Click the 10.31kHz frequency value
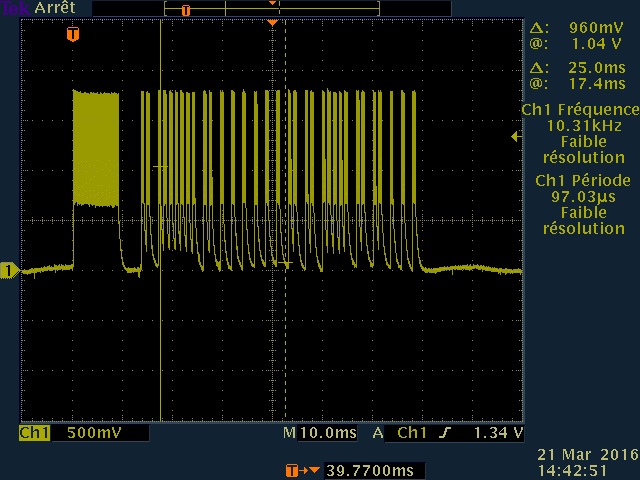 pos(584,126)
